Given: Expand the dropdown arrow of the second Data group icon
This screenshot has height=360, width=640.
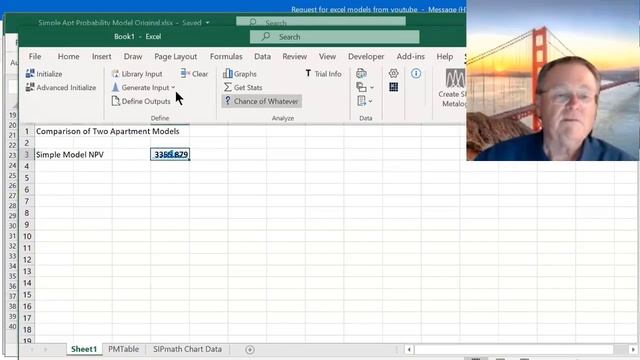Looking at the screenshot, I should click(372, 87).
